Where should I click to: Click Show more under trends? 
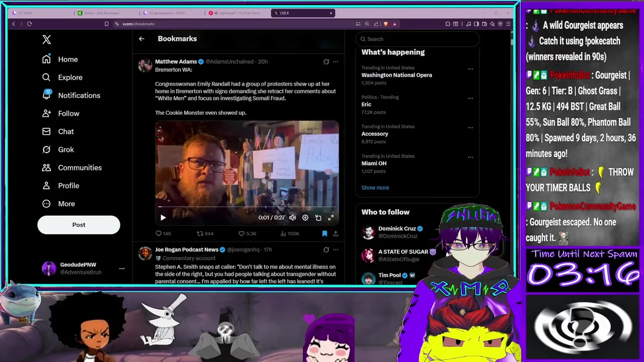[x=375, y=188]
